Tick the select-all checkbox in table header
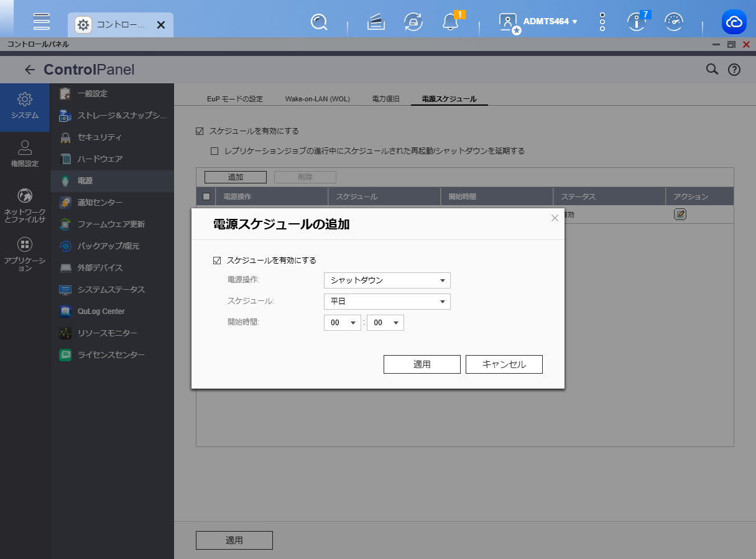This screenshot has height=559, width=756. point(206,196)
